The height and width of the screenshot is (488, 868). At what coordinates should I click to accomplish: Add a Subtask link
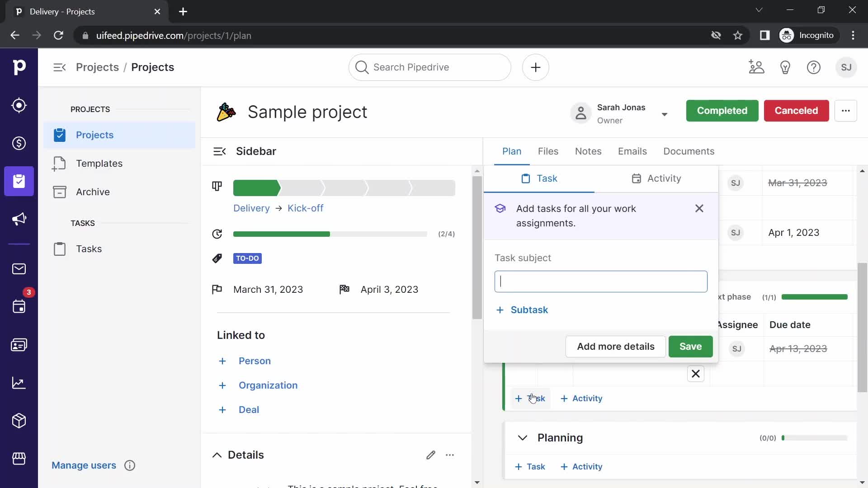pos(522,310)
